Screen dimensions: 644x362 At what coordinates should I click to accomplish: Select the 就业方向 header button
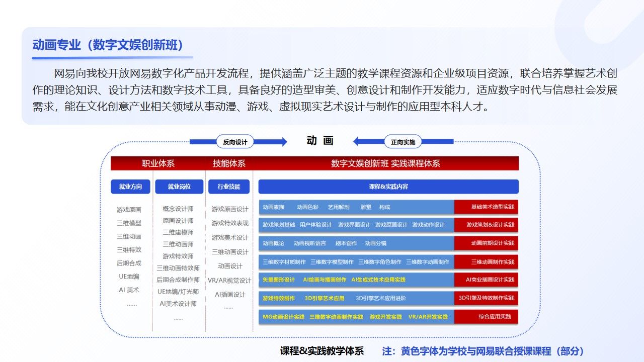click(x=130, y=187)
